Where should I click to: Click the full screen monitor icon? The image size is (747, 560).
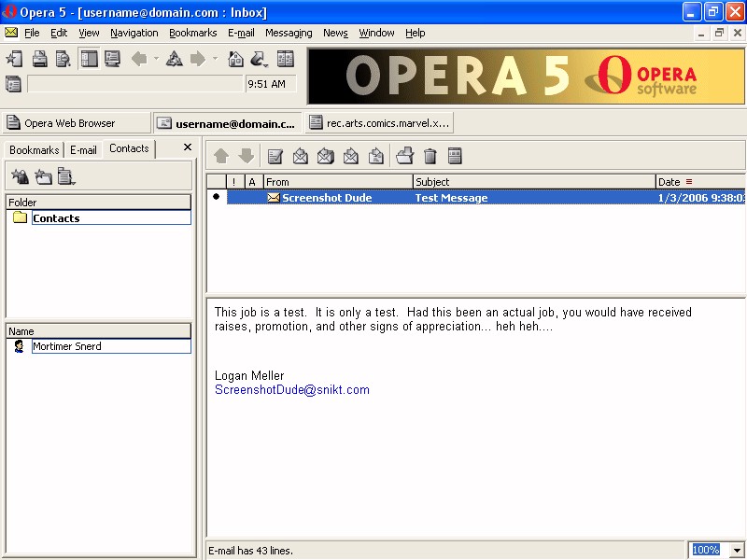click(x=112, y=59)
